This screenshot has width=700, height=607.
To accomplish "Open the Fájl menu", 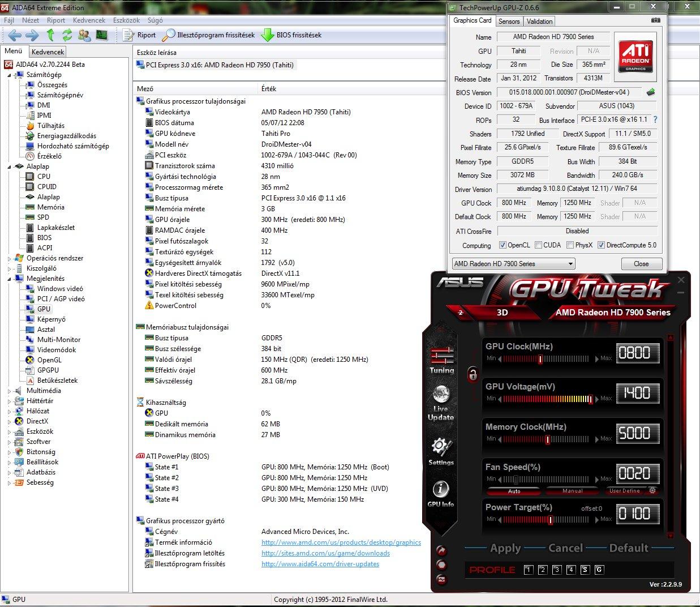I will pos(9,20).
